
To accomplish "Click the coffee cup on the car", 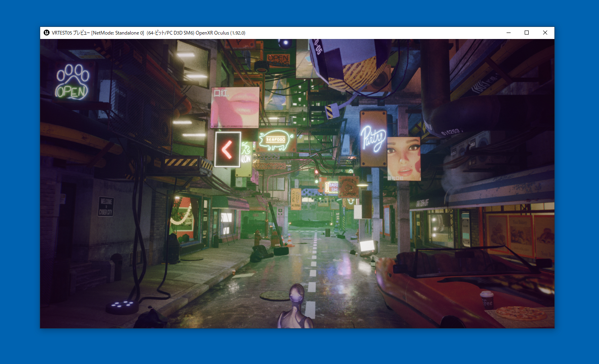I will coord(487,299).
